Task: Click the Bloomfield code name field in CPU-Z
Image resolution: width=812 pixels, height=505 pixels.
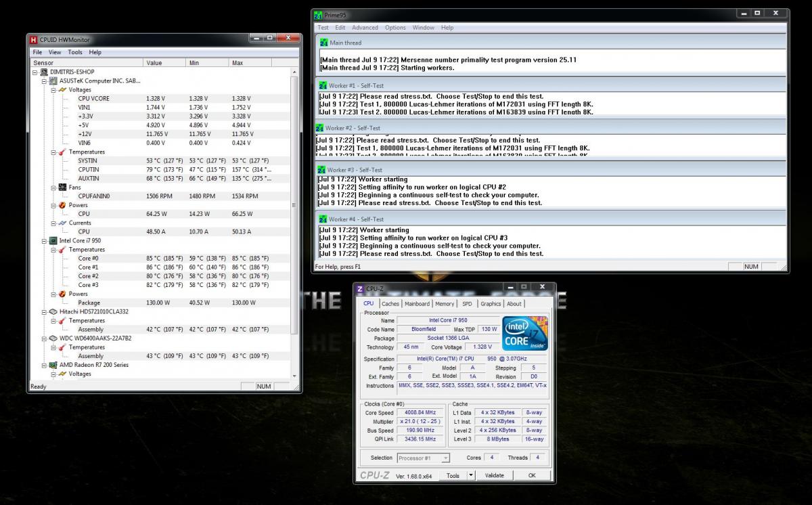Action: [424, 329]
